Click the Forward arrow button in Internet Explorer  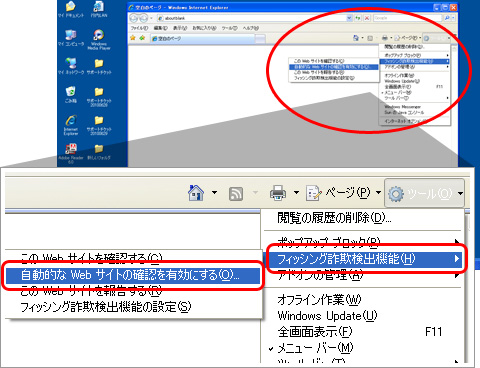tap(143, 18)
